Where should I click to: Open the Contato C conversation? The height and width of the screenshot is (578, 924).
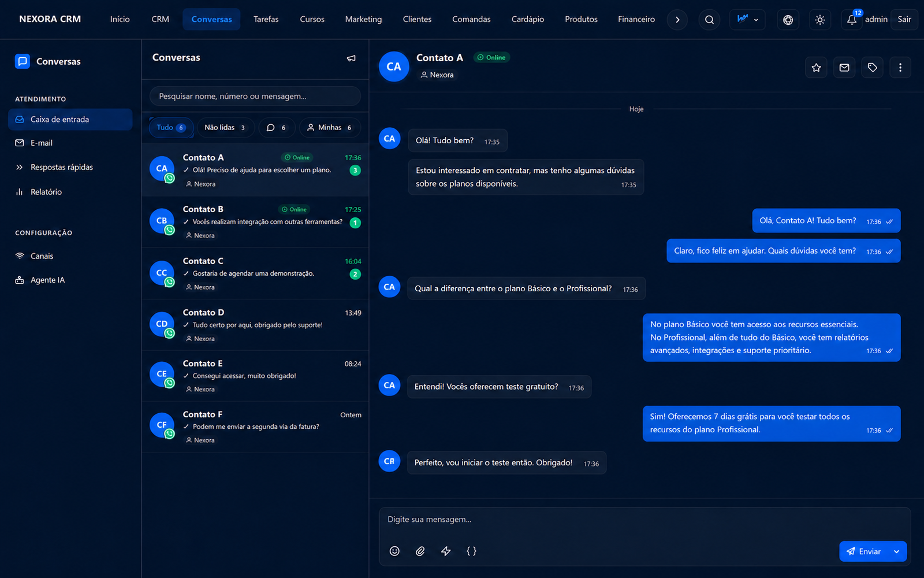tap(255, 274)
